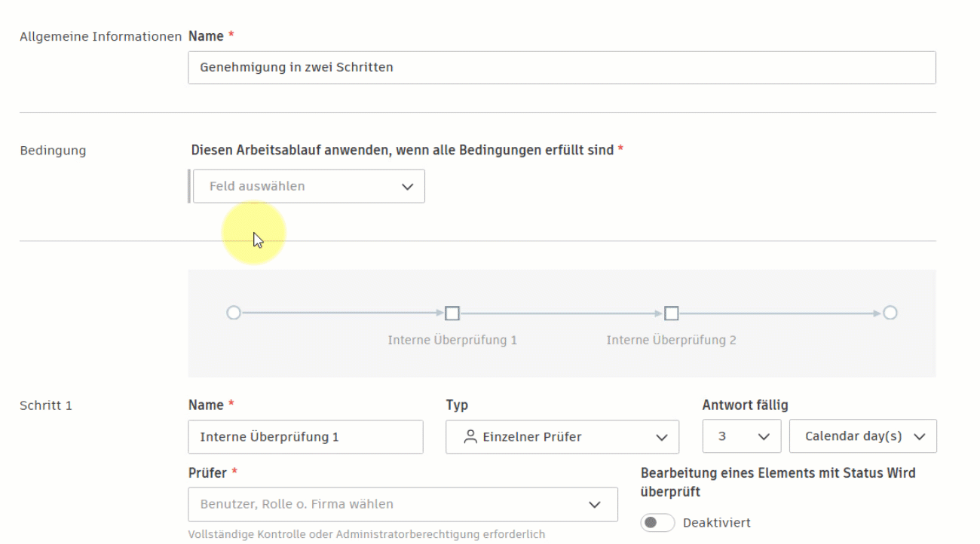This screenshot has width=980, height=544.
Task: Click the Interne Überprüfung 1 label in the diagram
Action: [x=452, y=340]
